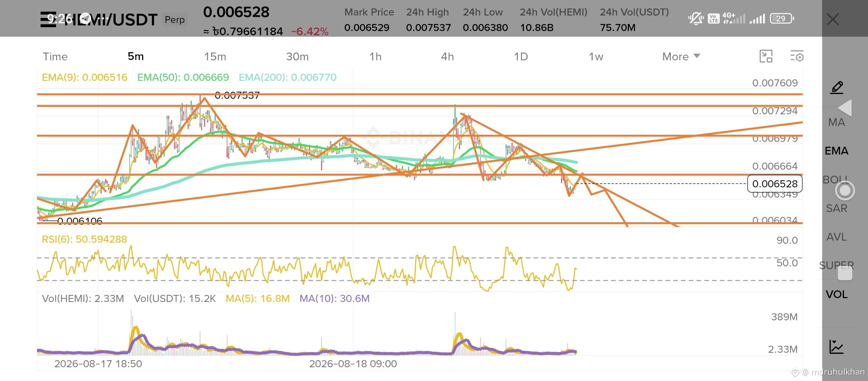868x381 pixels.
Task: Tap the EMA(200): 0.006770 legend
Action: (x=288, y=77)
